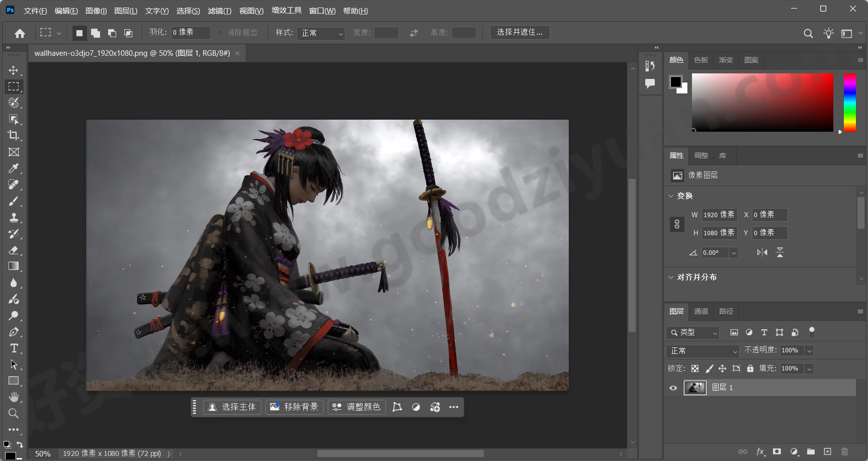Image resolution: width=868 pixels, height=461 pixels.
Task: Open the Home screen icon
Action: tap(19, 32)
